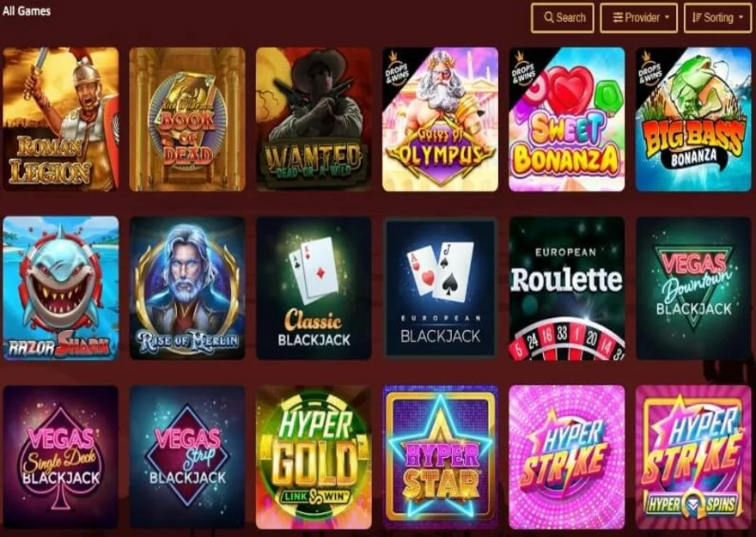Open the game Search button
This screenshot has width=756, height=537.
562,18
